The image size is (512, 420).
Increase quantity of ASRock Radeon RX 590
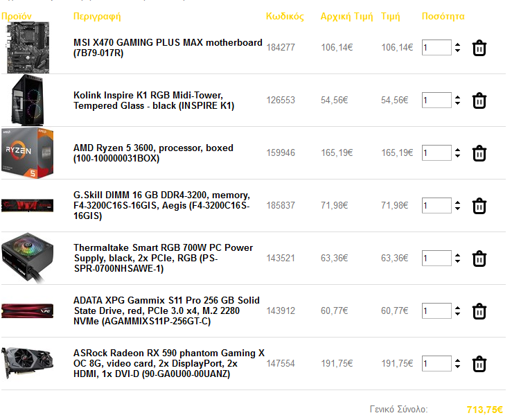point(457,361)
